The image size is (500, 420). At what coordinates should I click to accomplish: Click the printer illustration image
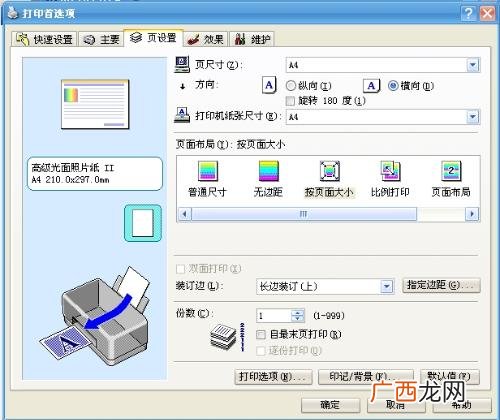95,317
